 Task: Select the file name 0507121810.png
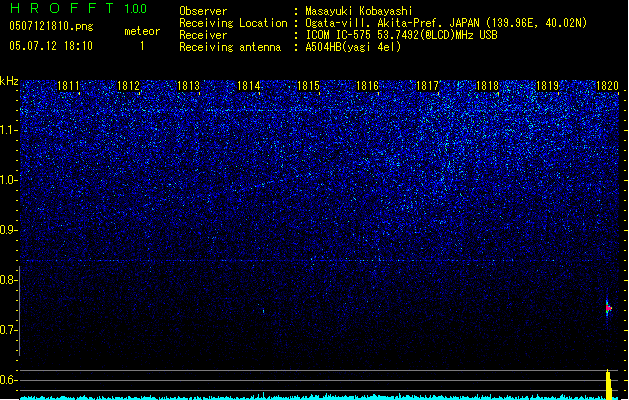(51, 26)
